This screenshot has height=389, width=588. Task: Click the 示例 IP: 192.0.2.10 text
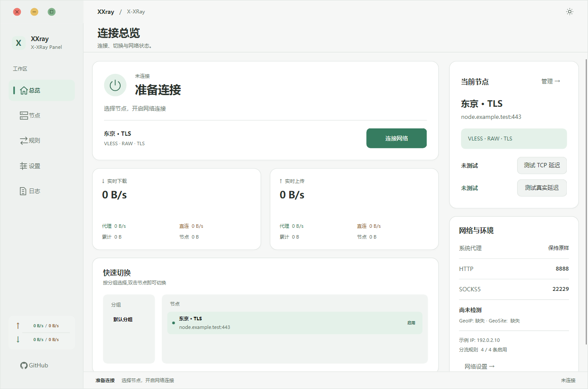point(479,340)
